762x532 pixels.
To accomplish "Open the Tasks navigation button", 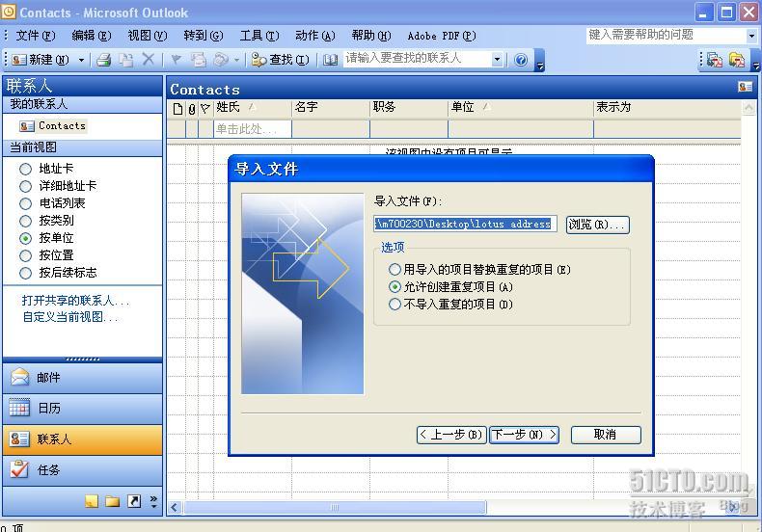I will (83, 470).
